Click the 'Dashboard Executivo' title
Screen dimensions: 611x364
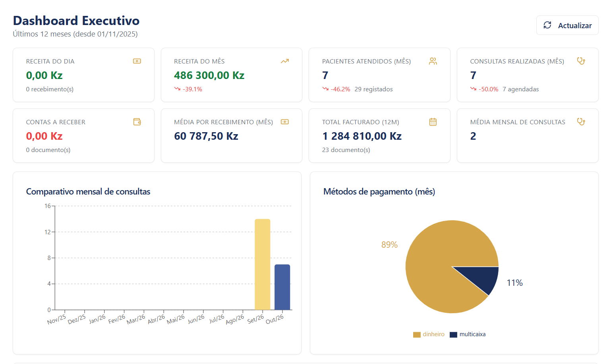coord(76,21)
